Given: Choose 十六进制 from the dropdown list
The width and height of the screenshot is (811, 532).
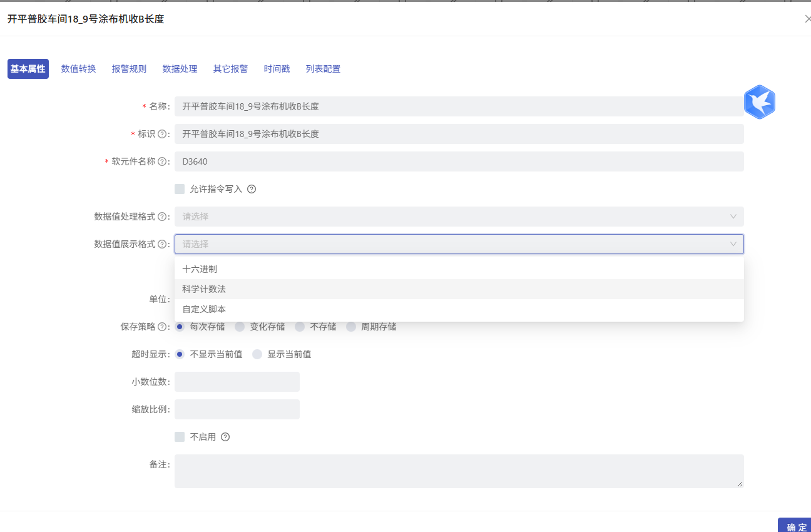Looking at the screenshot, I should click(459, 269).
